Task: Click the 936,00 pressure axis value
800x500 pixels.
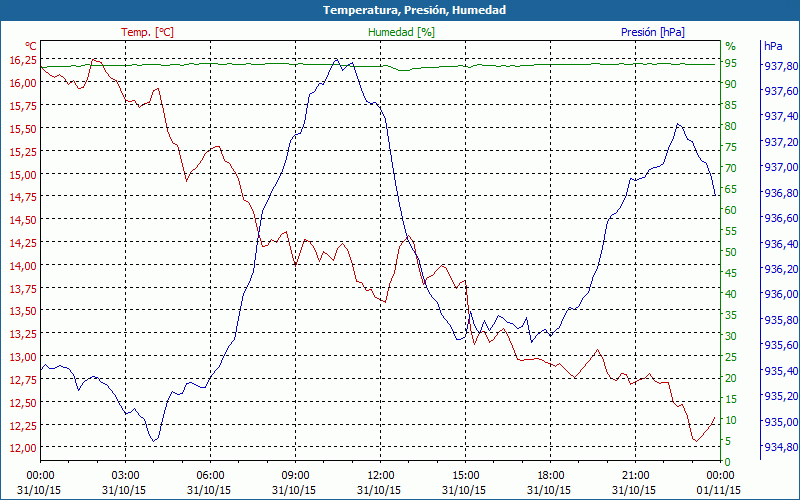Action: tap(781, 294)
